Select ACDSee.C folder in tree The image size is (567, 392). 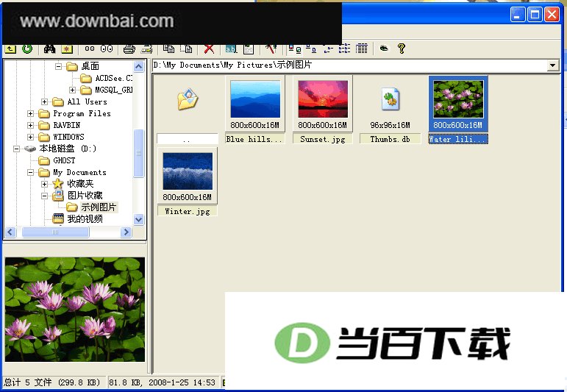tap(113, 78)
